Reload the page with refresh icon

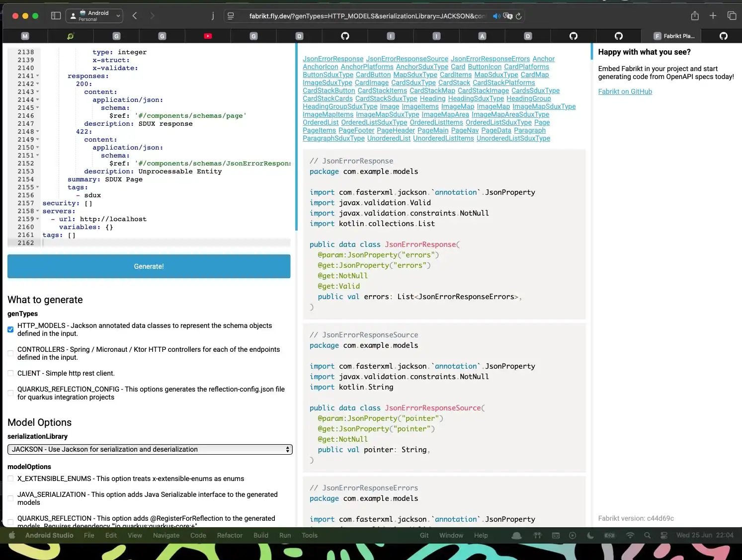(x=518, y=16)
